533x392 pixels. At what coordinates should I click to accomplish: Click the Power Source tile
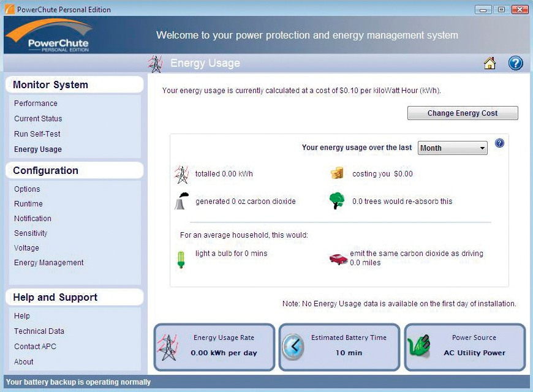464,347
